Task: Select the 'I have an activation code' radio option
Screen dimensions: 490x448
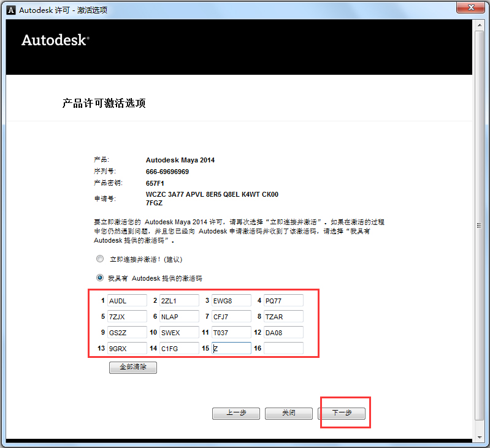Action: point(100,278)
